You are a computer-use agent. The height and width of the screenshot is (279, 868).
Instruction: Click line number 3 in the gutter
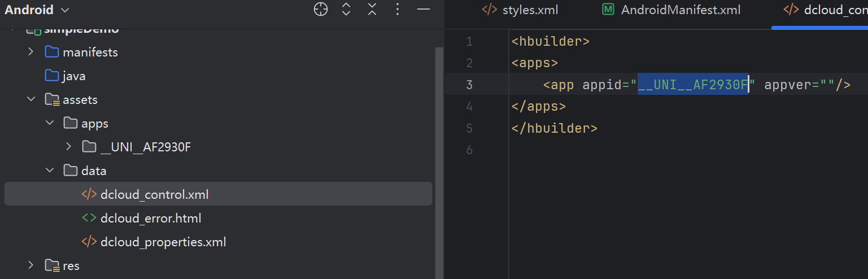pyautogui.click(x=469, y=85)
